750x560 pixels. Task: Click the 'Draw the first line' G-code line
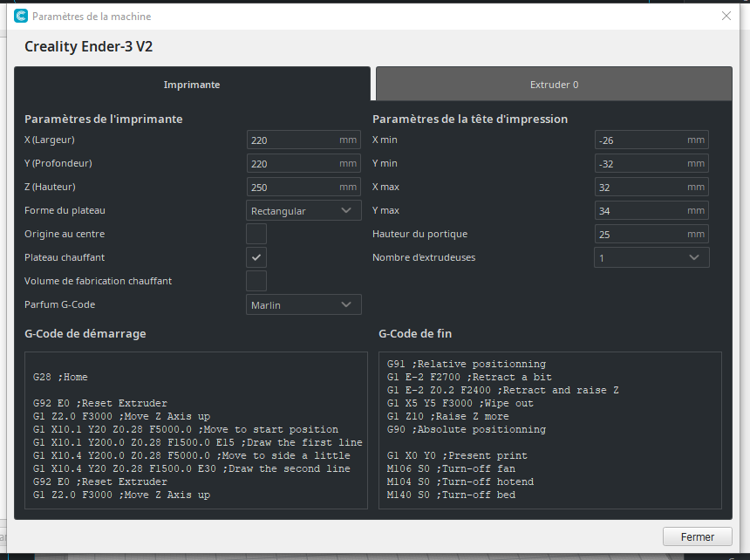(x=198, y=442)
